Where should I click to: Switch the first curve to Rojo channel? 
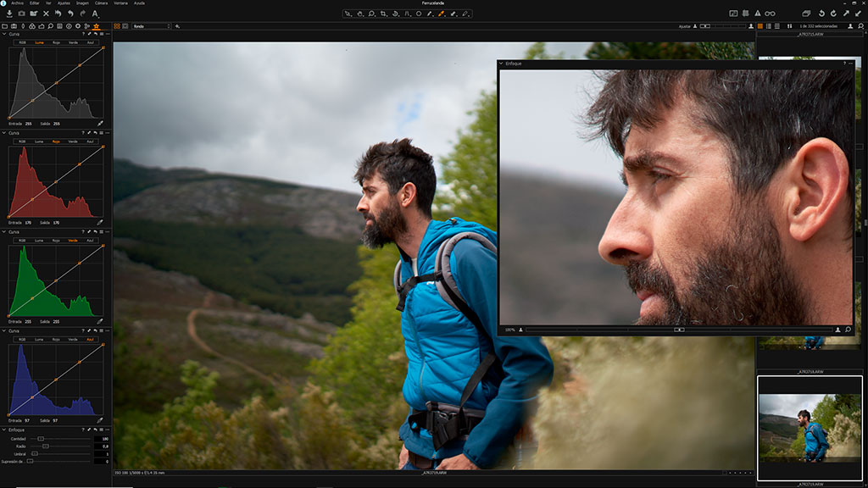(x=56, y=42)
